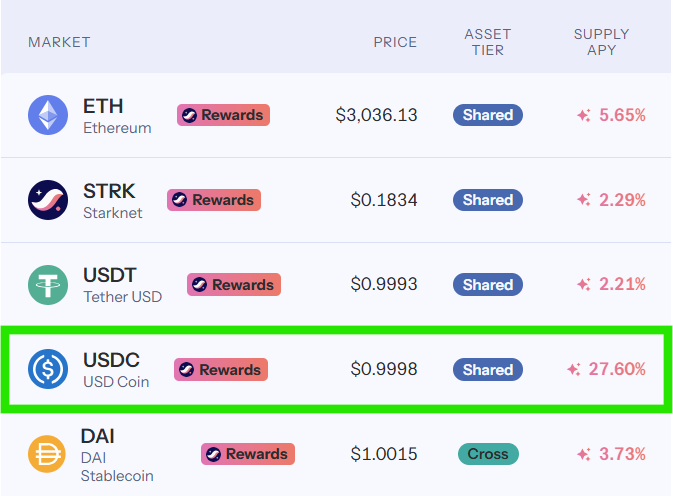The height and width of the screenshot is (496, 673).
Task: Sort by the Asset Tier column header
Action: (488, 42)
